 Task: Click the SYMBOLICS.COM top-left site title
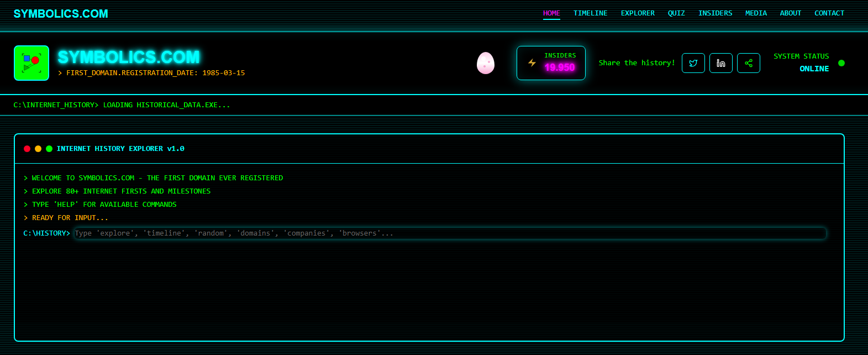(61, 14)
